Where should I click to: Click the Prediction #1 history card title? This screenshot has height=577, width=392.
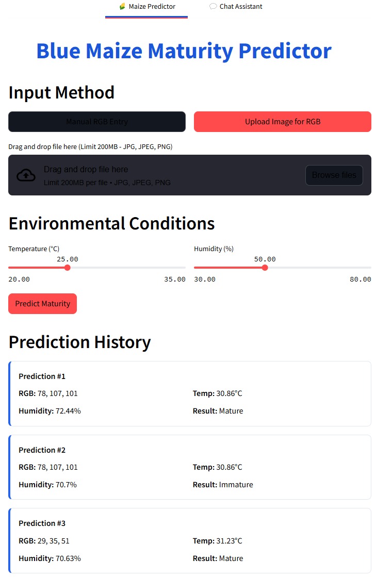[x=42, y=376]
